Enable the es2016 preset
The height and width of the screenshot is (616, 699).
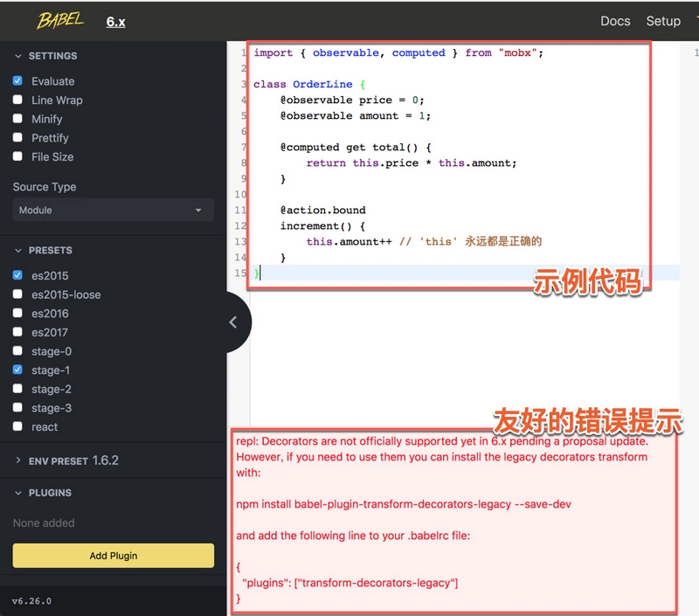click(x=17, y=313)
